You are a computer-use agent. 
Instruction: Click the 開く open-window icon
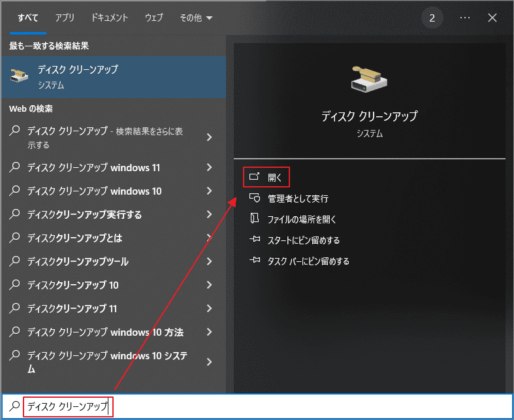(x=254, y=176)
